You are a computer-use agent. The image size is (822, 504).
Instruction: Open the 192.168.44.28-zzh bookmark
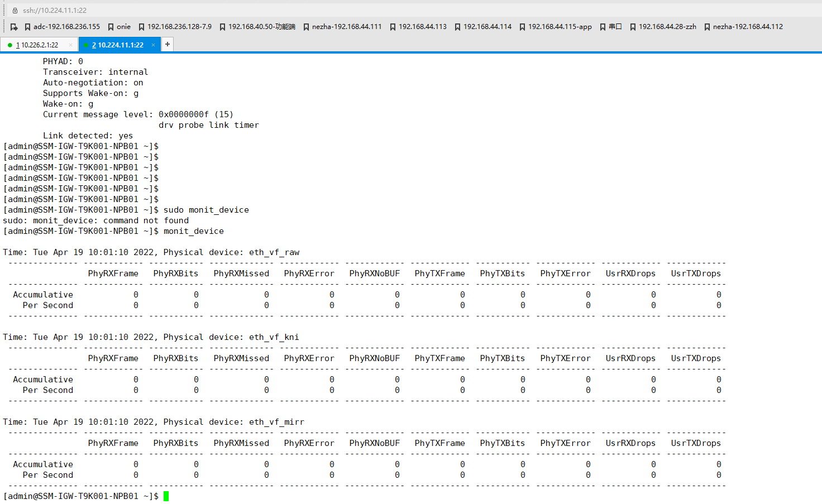point(663,27)
